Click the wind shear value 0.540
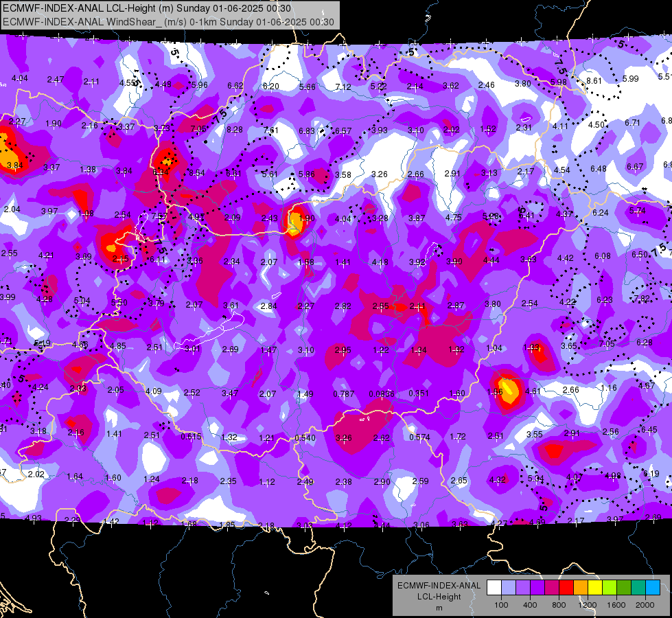The image size is (672, 618). (x=305, y=438)
